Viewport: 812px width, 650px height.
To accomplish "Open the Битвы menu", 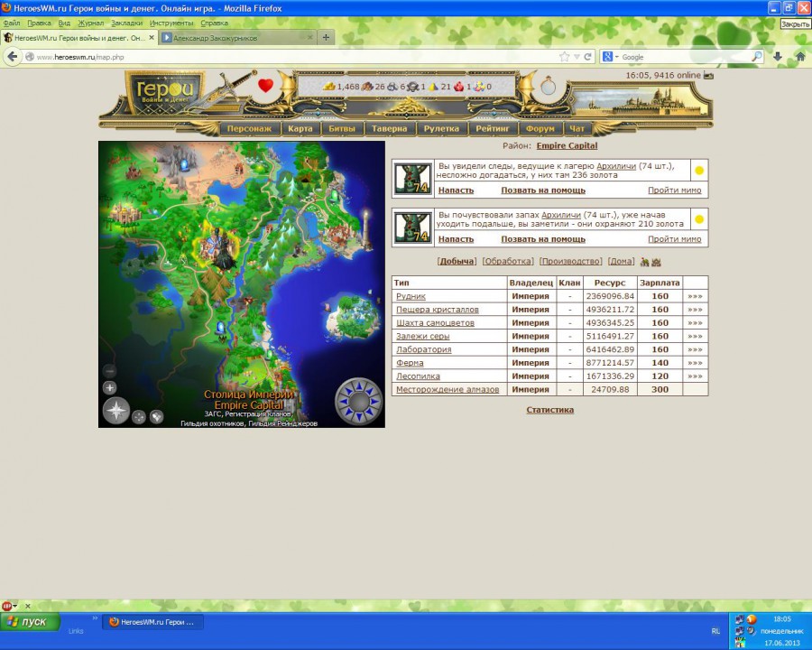I will [x=342, y=128].
